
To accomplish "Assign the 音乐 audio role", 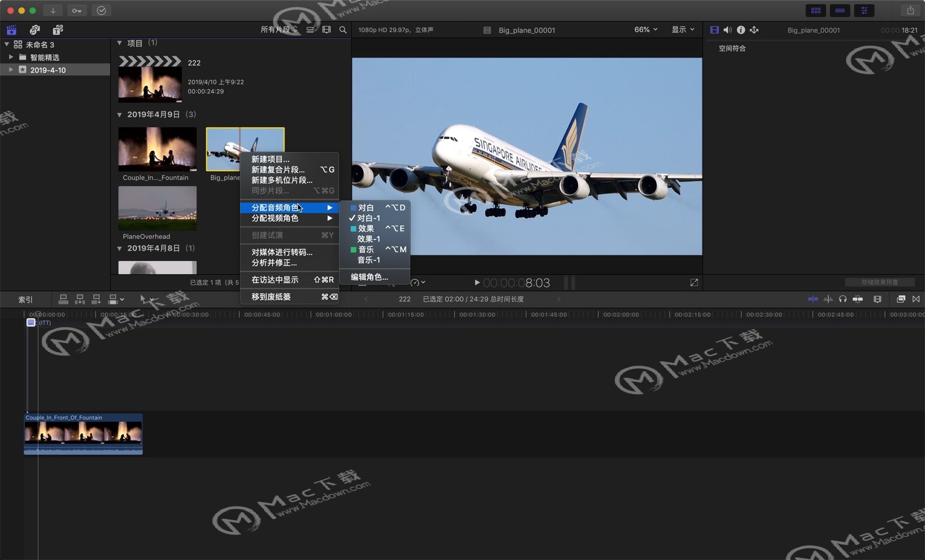I will [x=375, y=249].
